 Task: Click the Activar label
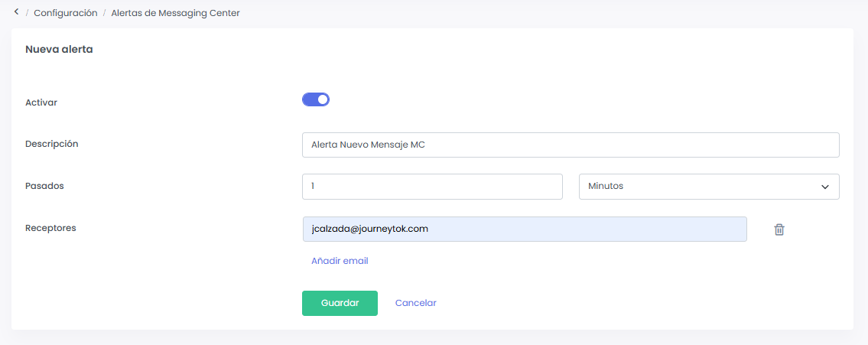coord(41,103)
